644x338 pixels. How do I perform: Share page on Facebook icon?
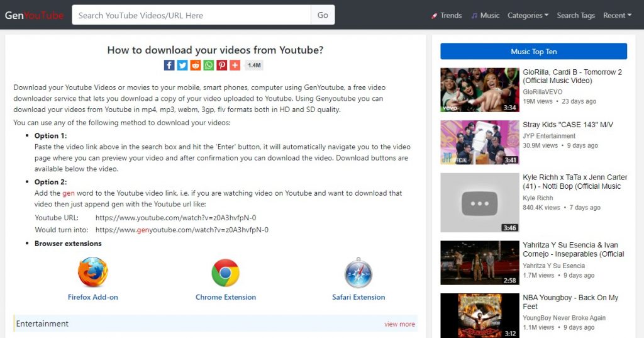pos(169,65)
